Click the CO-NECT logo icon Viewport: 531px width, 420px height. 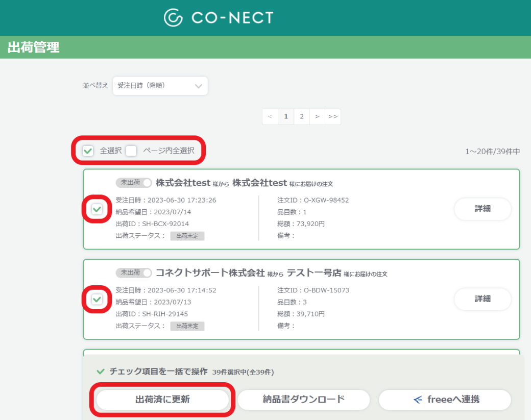pyautogui.click(x=173, y=17)
